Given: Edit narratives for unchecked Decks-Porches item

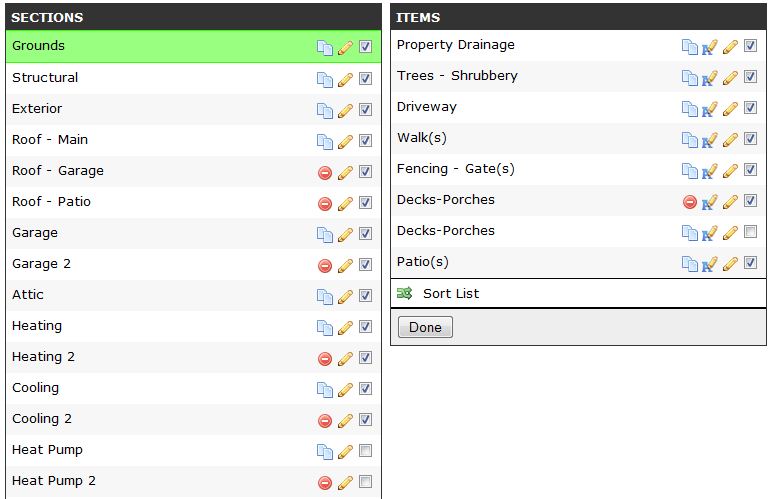Looking at the screenshot, I should (x=709, y=233).
